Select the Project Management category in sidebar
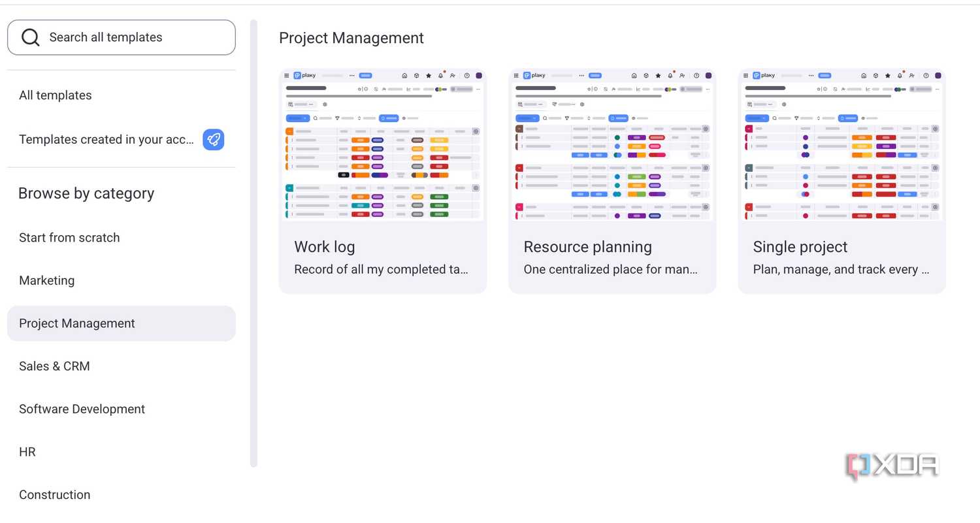980x523 pixels. point(122,323)
